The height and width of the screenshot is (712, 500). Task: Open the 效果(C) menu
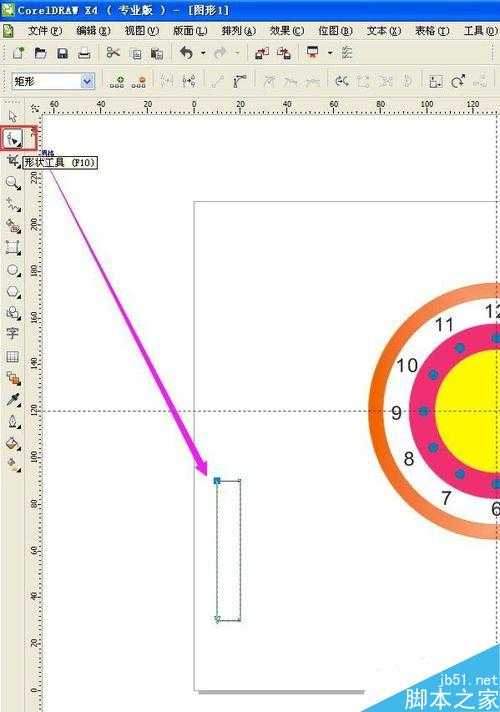click(x=287, y=31)
